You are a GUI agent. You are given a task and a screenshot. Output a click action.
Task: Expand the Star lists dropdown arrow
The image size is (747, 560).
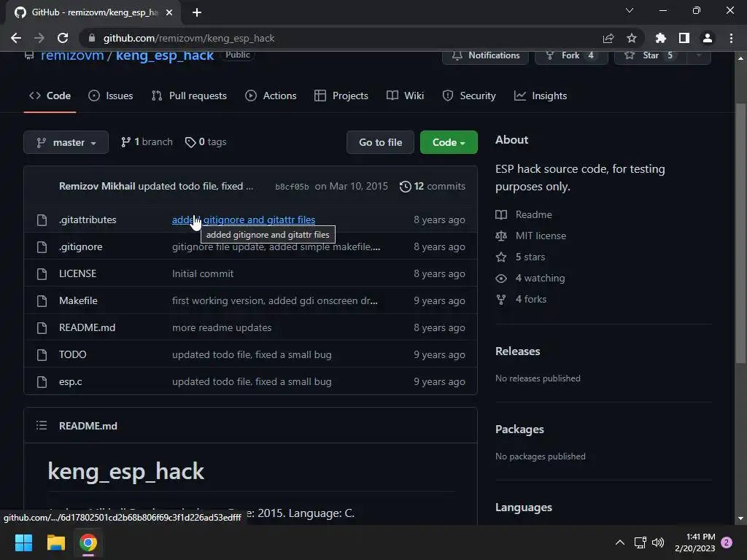click(x=699, y=55)
